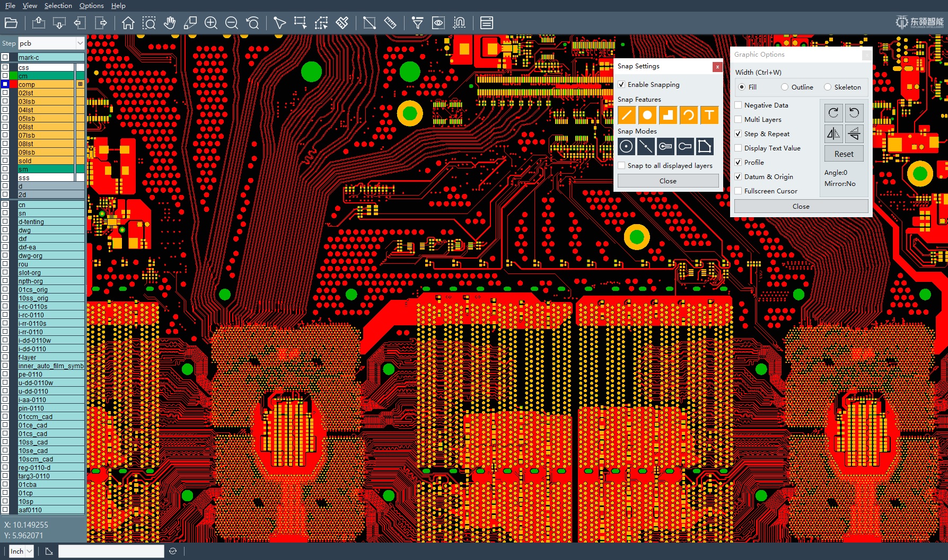Click the Home fit-view icon
Screen dimensions: 948x560
127,23
